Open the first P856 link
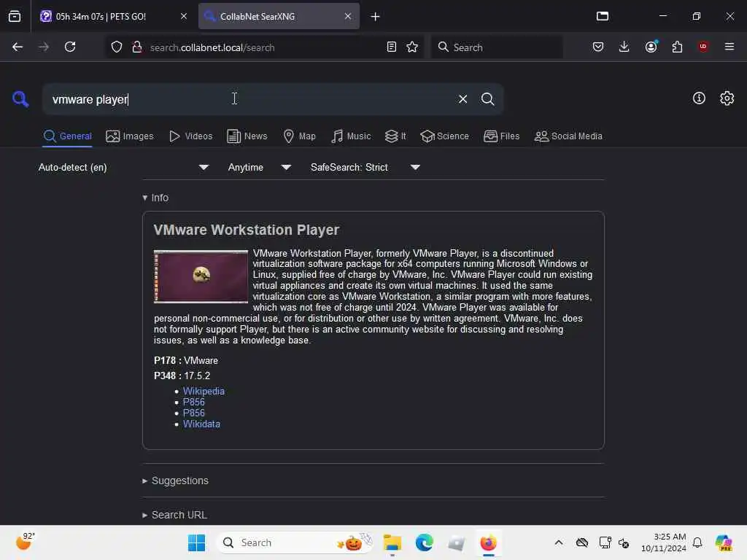This screenshot has width=747, height=560. [194, 402]
